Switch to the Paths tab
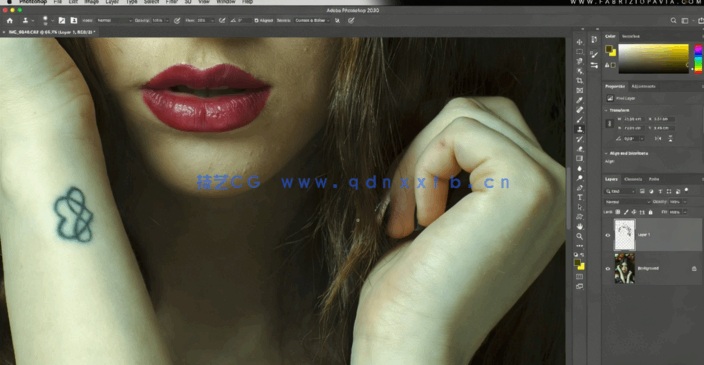Screen dimensions: 704x365 click(x=654, y=179)
